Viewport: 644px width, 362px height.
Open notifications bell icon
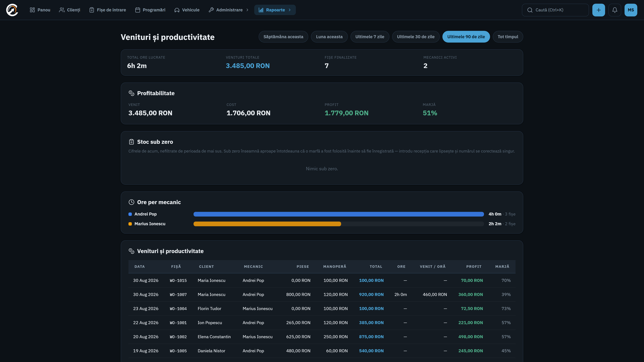pos(615,10)
